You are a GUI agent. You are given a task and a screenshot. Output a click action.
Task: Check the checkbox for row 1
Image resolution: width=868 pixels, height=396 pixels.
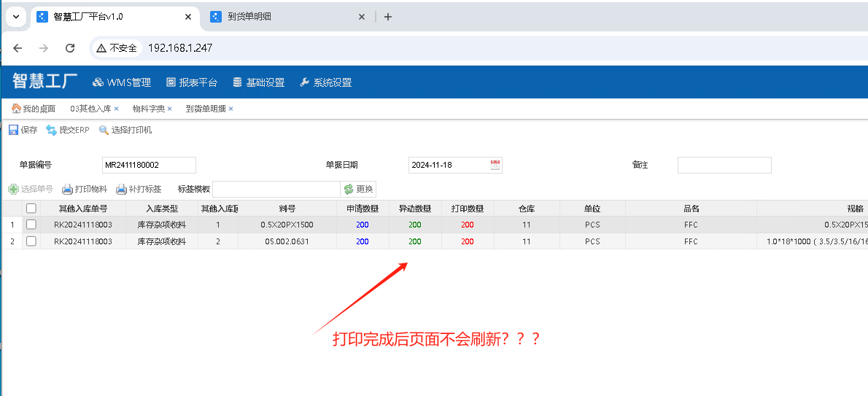pos(31,225)
